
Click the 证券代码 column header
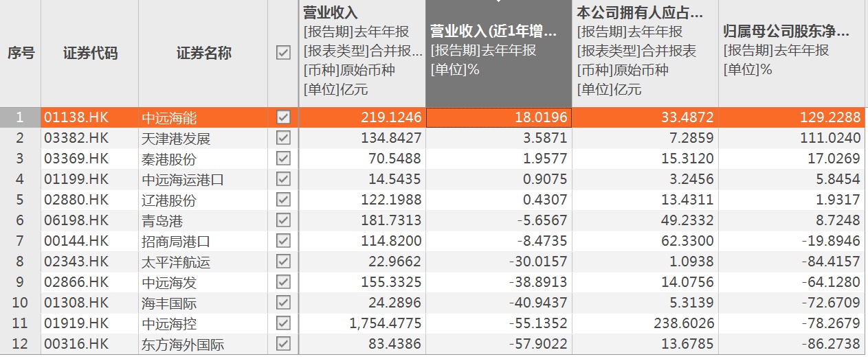(x=90, y=53)
